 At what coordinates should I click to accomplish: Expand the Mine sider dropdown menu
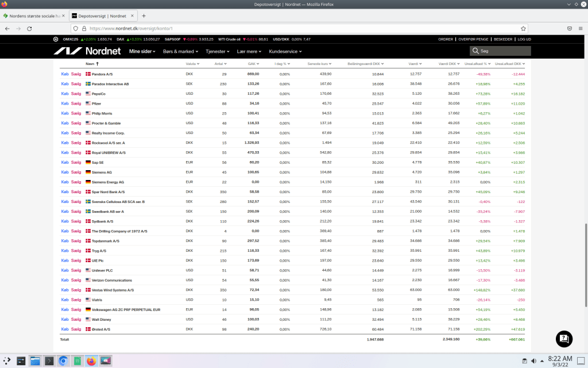[142, 51]
